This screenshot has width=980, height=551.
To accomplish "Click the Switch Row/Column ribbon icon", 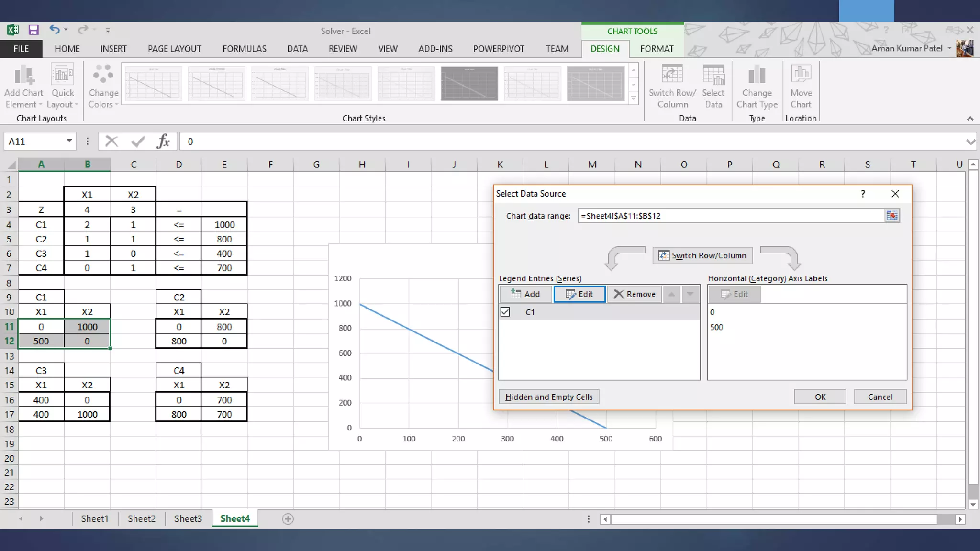I will (672, 75).
